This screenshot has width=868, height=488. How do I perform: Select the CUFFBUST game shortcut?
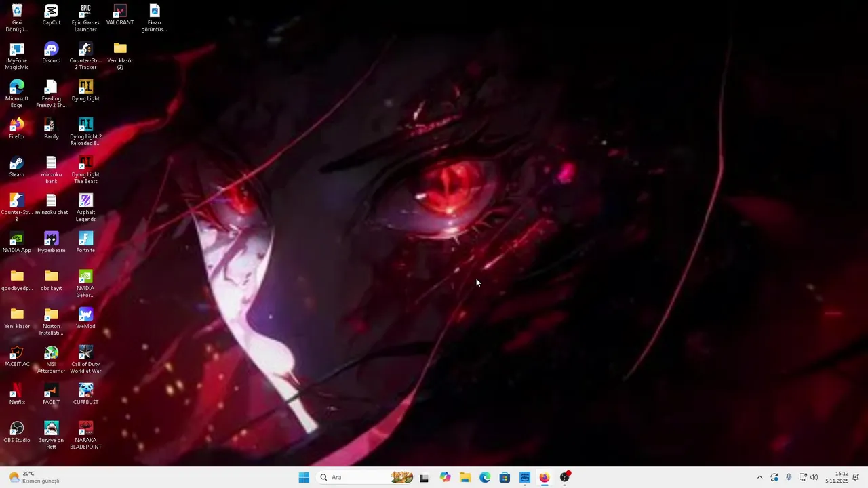(x=85, y=394)
